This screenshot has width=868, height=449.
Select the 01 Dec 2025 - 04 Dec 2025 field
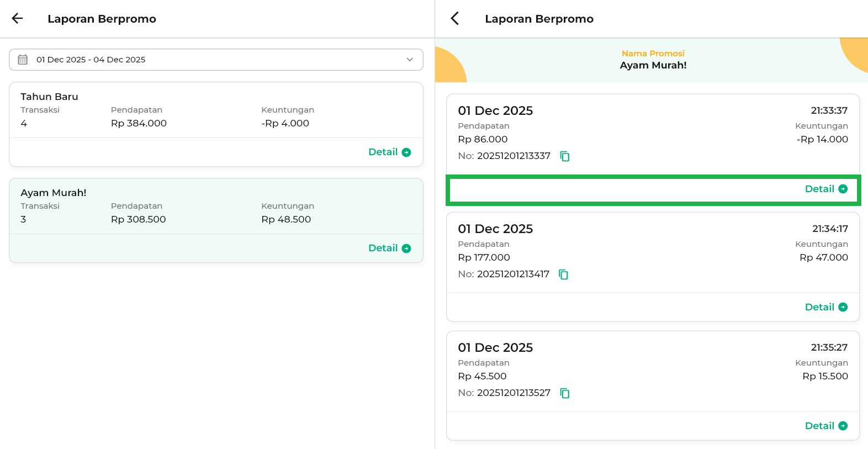[215, 60]
